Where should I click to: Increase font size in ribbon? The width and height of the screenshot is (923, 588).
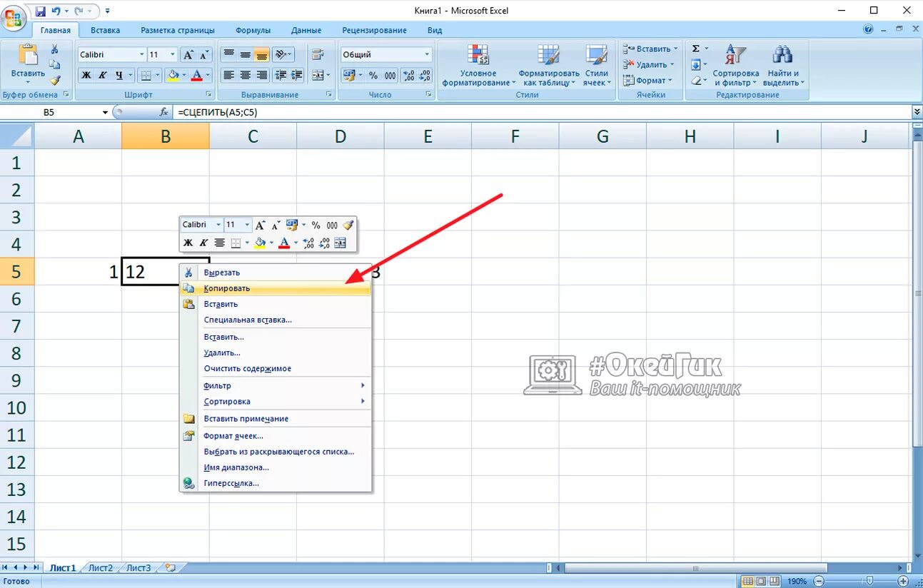(x=188, y=55)
